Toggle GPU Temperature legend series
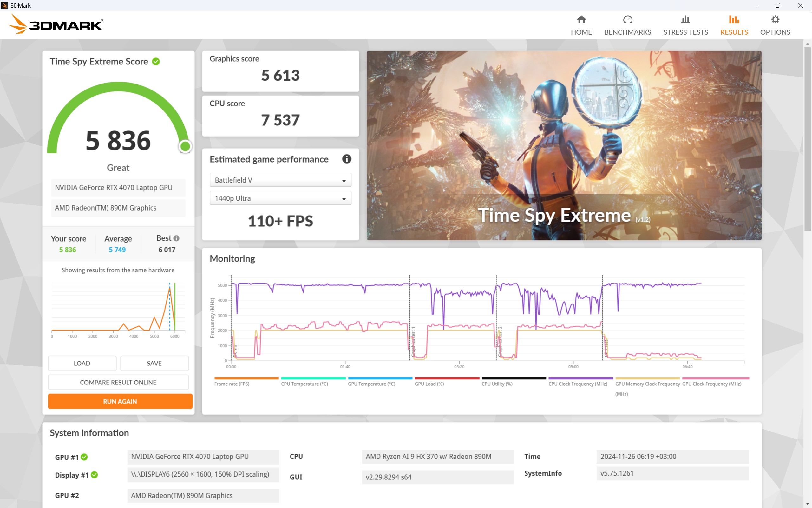 click(380, 382)
